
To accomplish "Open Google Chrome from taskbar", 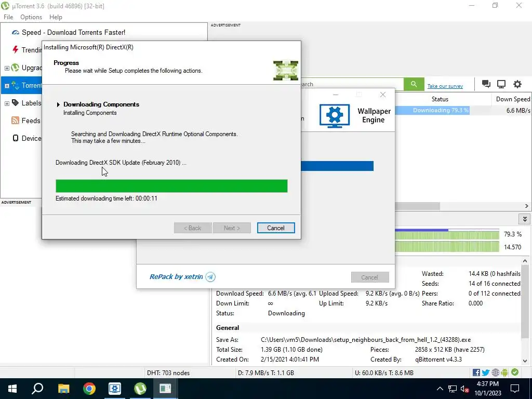I will [89, 389].
